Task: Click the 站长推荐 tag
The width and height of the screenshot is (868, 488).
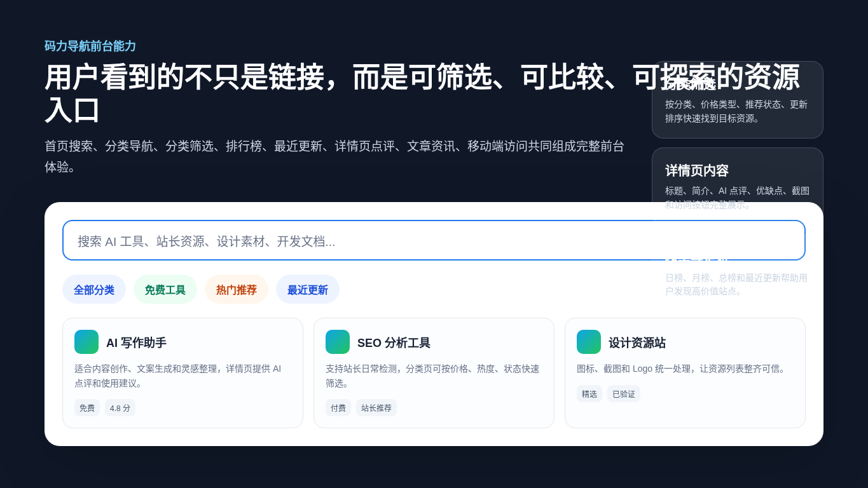Action: (x=376, y=408)
